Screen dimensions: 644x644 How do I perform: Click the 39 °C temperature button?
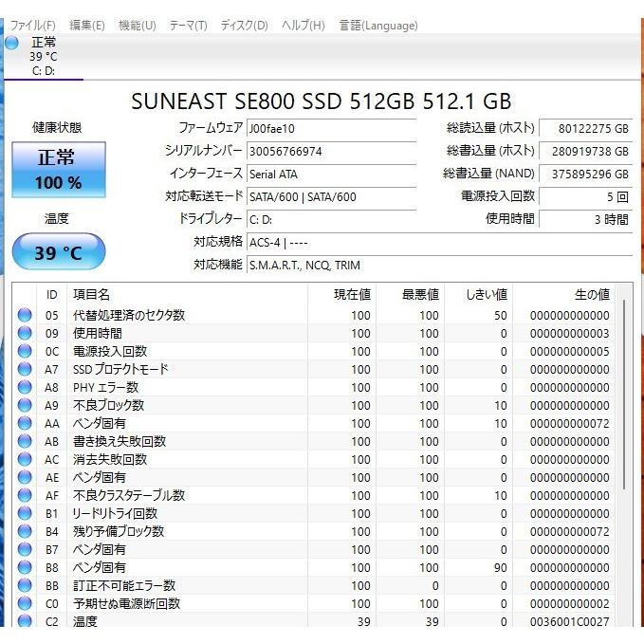[x=59, y=251]
